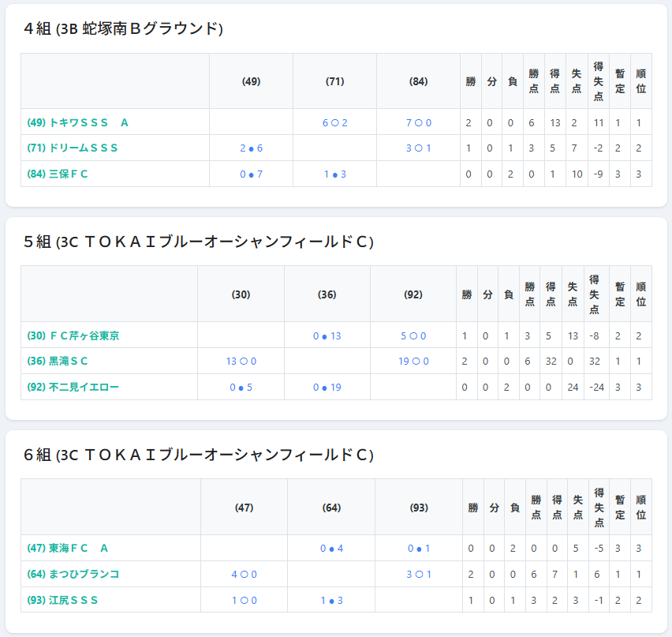The image size is (672, 637).
Task: Open the トキワＳＳＳ A team link
Action: [77, 122]
